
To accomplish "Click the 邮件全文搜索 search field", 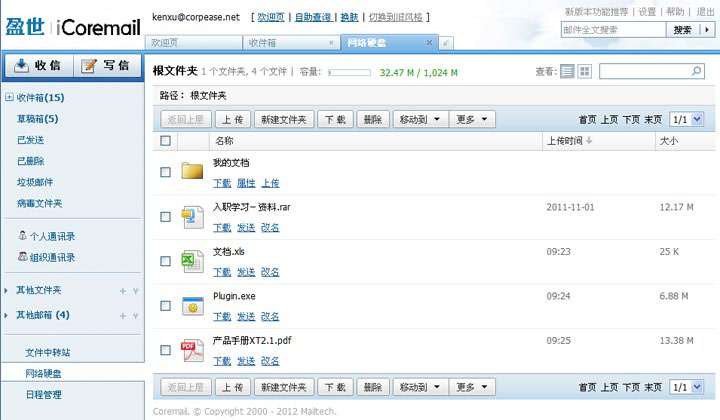I will [x=610, y=30].
